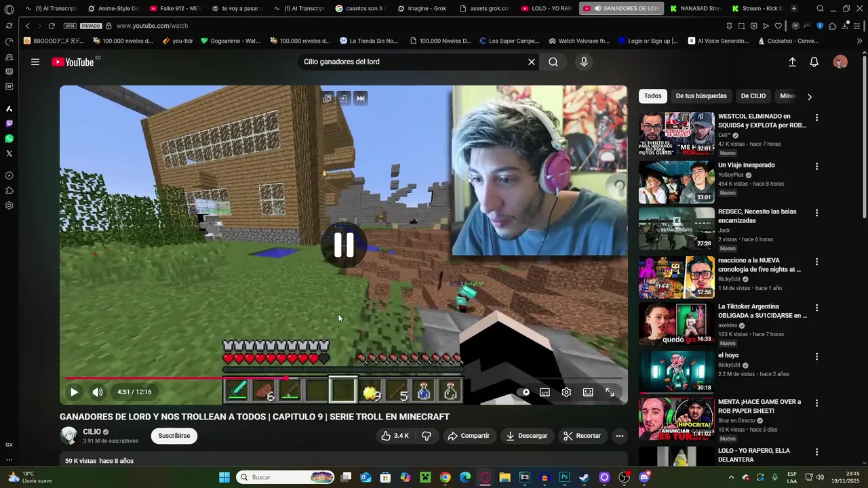Open options menu for el hoyo video
This screenshot has height=488, width=868.
pos(816,357)
